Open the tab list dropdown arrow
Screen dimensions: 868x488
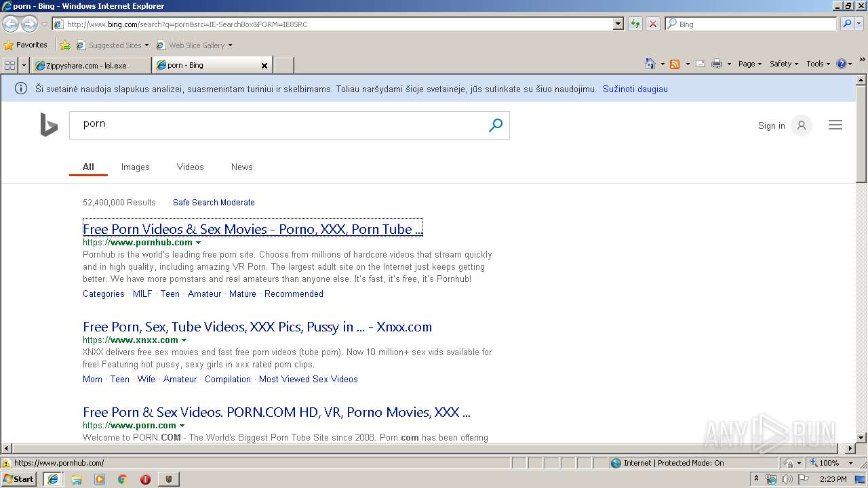[24, 65]
